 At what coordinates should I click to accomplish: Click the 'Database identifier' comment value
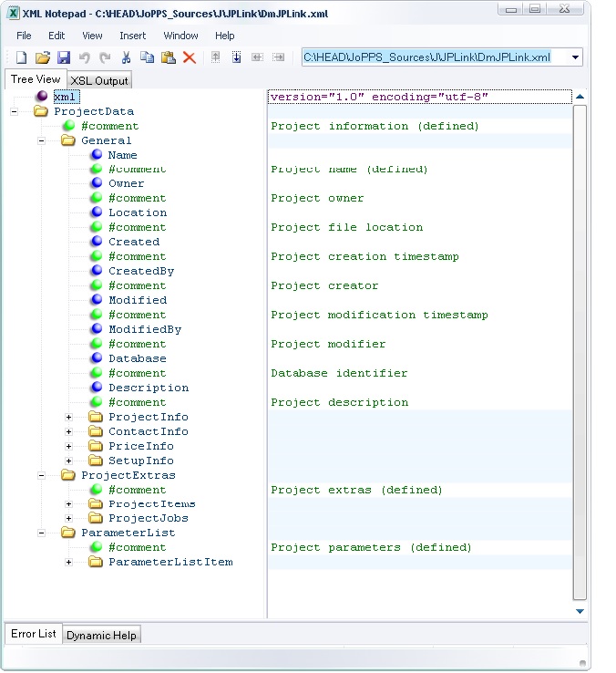339,373
